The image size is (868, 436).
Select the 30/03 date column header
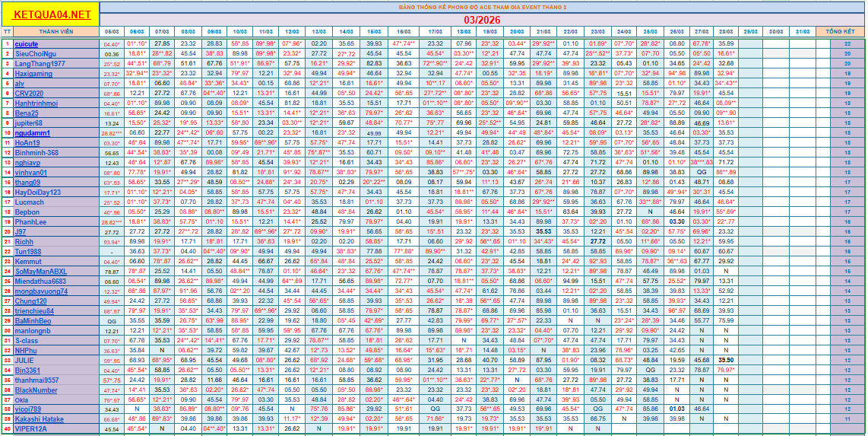775,32
